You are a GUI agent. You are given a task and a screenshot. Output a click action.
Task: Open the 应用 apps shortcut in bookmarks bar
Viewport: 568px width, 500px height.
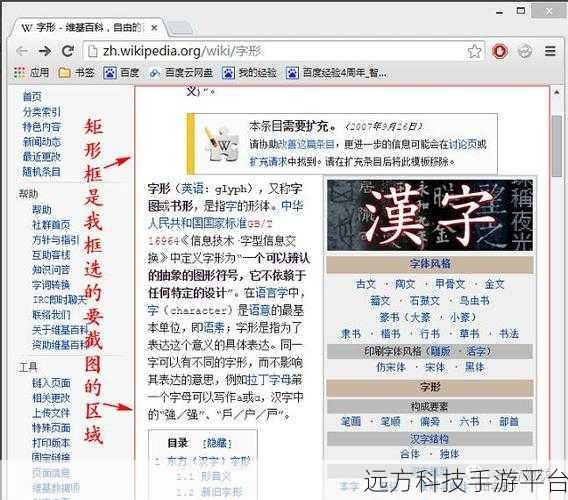(x=32, y=73)
